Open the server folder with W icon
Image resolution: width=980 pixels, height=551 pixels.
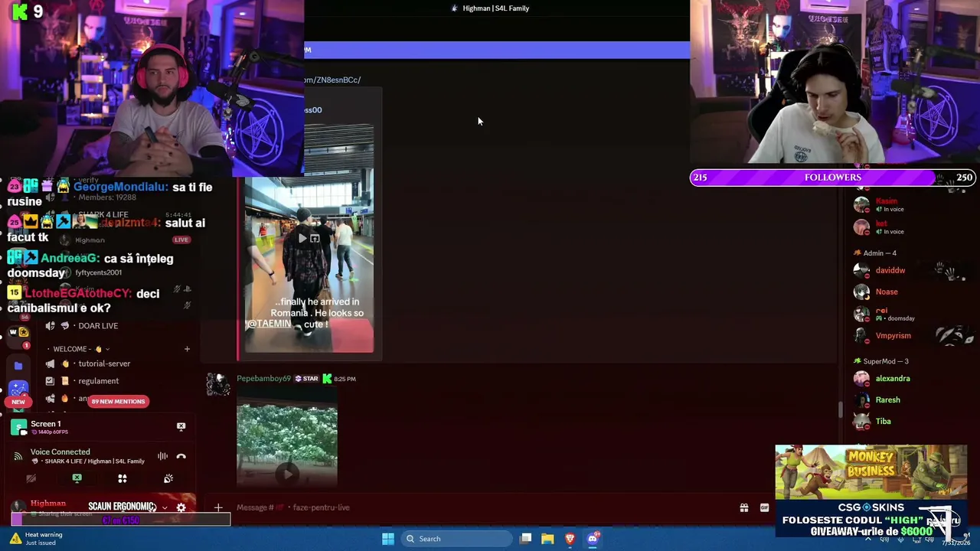18,332
